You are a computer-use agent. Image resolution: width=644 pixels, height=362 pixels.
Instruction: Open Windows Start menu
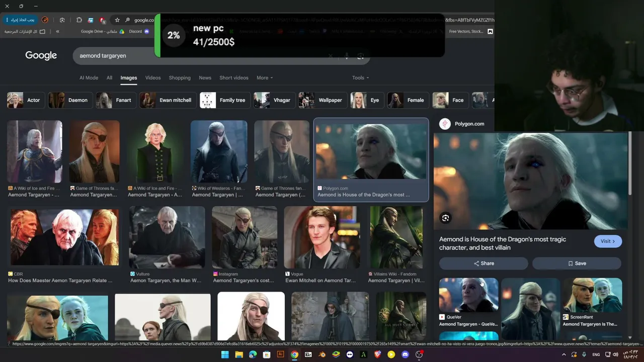(x=225, y=354)
